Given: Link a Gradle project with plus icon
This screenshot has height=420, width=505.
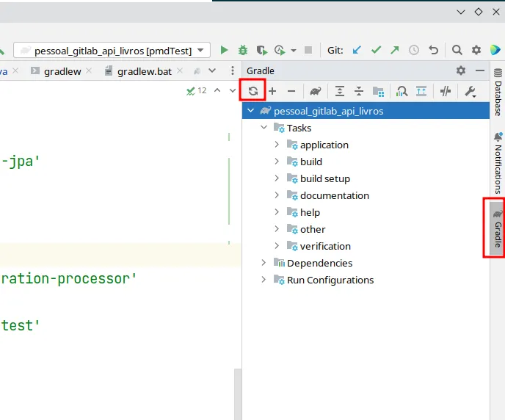Looking at the screenshot, I should (272, 91).
